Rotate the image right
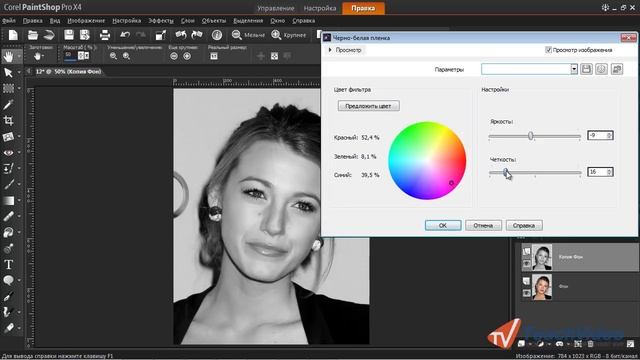 click(x=197, y=35)
